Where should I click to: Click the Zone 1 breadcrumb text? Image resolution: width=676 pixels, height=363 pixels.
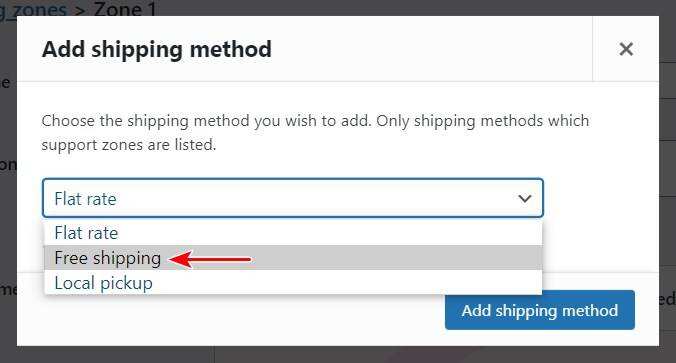click(125, 9)
